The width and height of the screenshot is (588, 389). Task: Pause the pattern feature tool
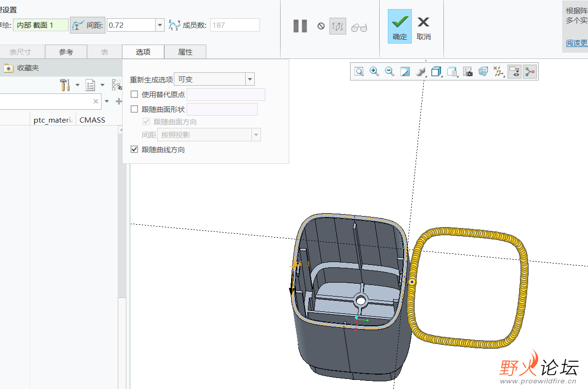[300, 26]
